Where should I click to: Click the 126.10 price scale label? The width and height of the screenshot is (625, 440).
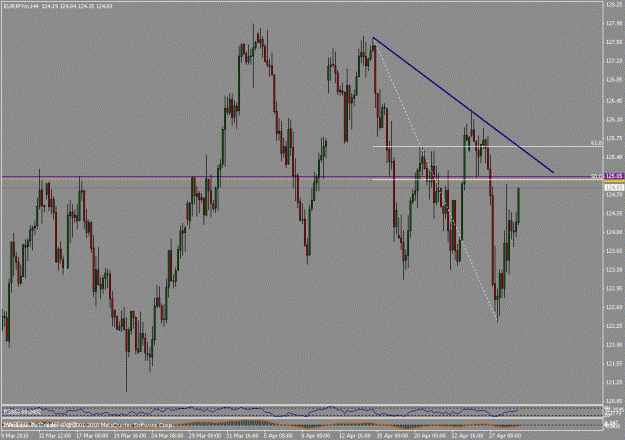(614, 119)
